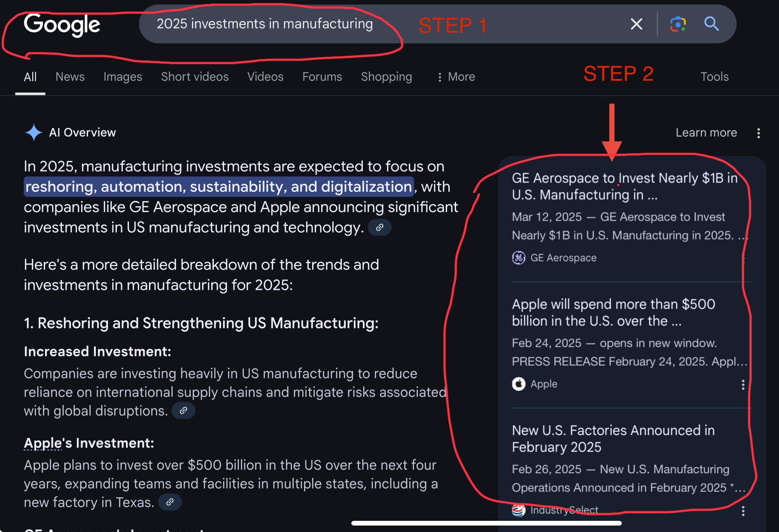Click into the search query field

tap(265, 24)
